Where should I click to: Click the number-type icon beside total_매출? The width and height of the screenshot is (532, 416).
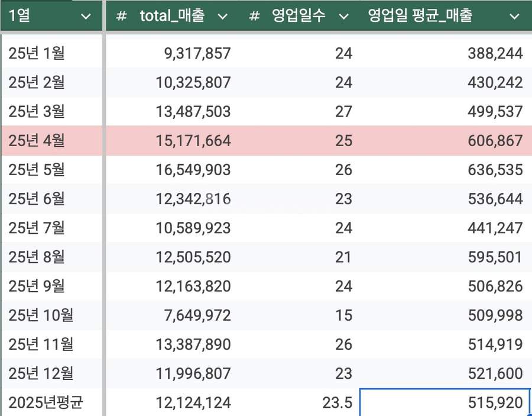click(121, 17)
